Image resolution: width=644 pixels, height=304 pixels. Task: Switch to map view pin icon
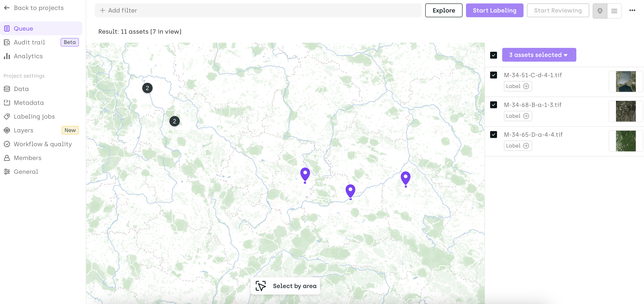coord(600,11)
